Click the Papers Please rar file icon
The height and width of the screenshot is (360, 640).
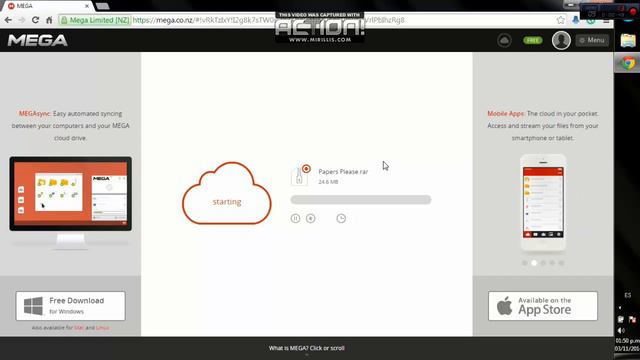coord(300,175)
